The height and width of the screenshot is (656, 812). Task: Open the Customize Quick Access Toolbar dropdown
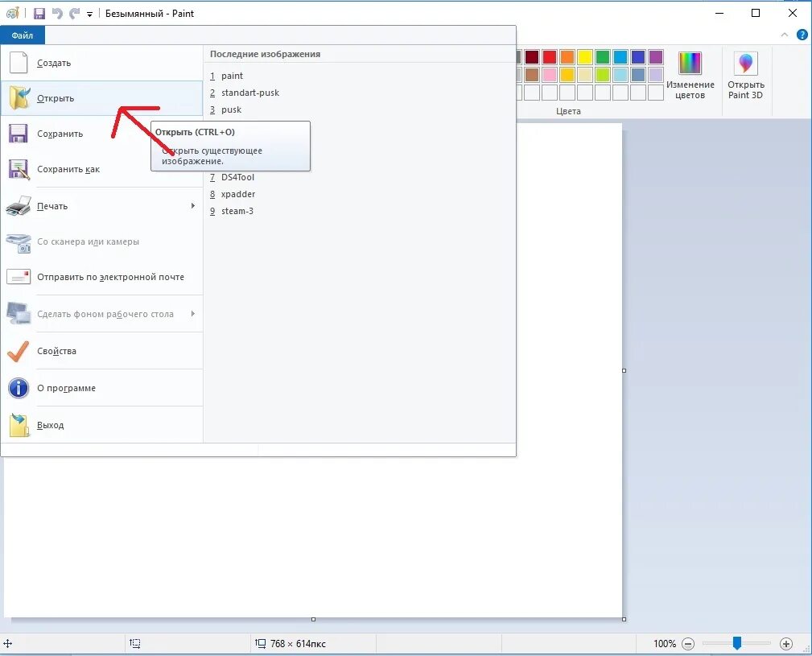[89, 14]
